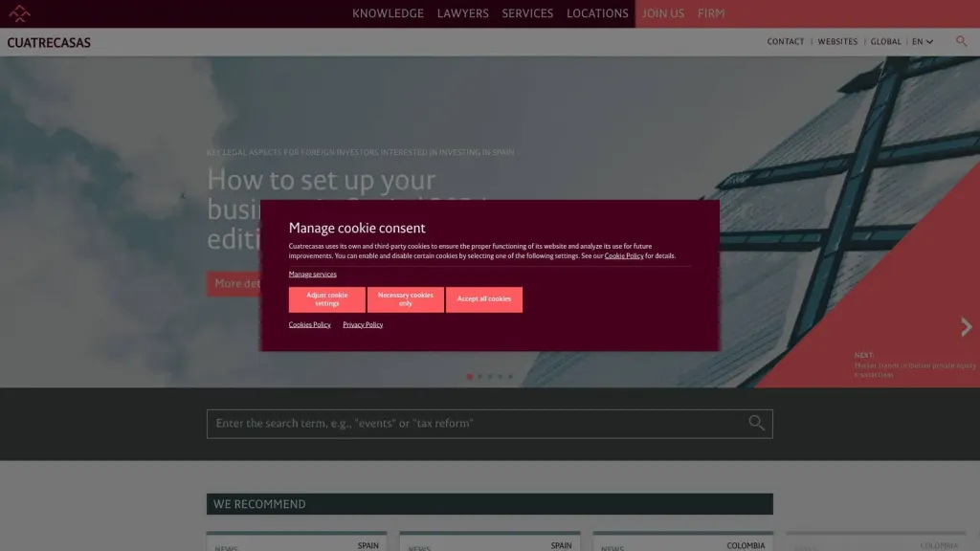Open Cookies Policy footer link in dialog
Screen dimensions: 980x551
tap(309, 325)
